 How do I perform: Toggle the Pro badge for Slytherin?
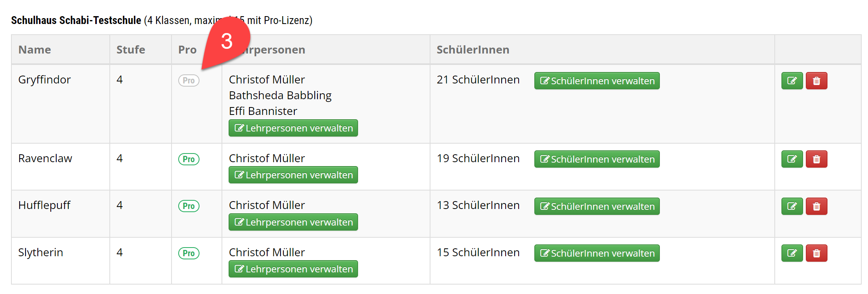tap(188, 253)
